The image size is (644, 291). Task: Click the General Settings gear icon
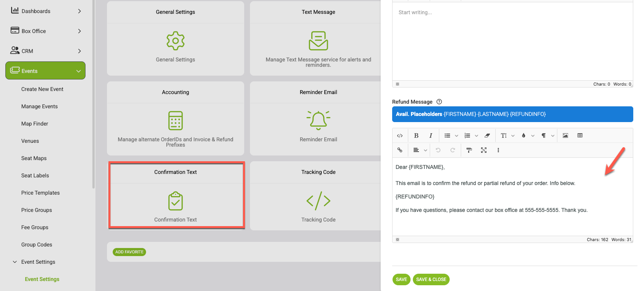[x=176, y=41]
